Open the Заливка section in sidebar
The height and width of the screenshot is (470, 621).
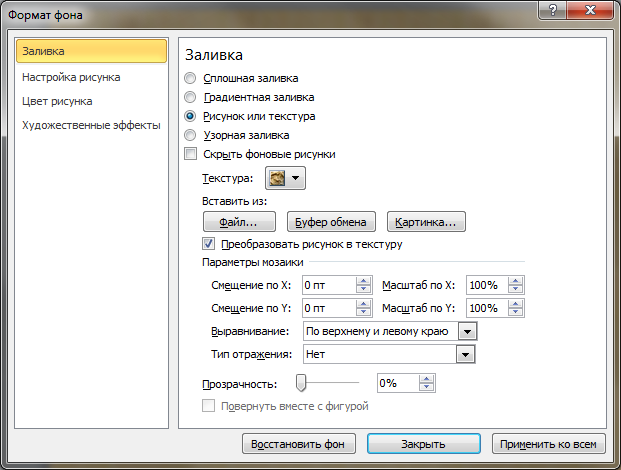91,51
